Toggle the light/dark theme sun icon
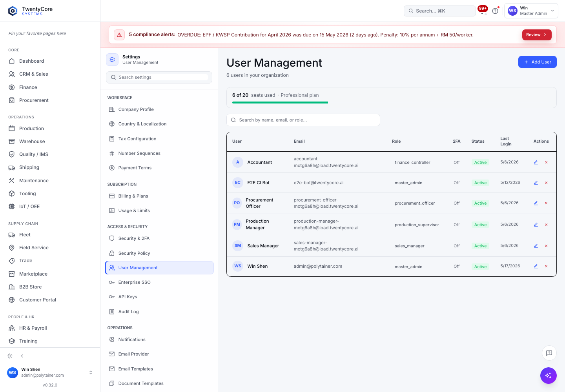The height and width of the screenshot is (392, 565). coord(10,356)
